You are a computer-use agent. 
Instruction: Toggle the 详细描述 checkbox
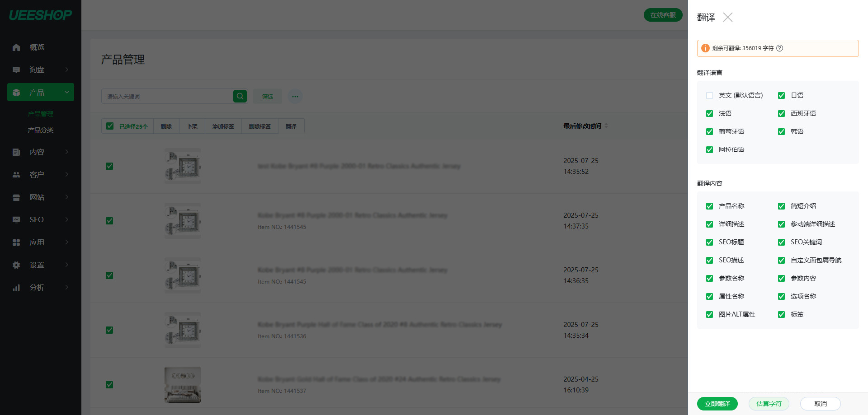point(709,224)
